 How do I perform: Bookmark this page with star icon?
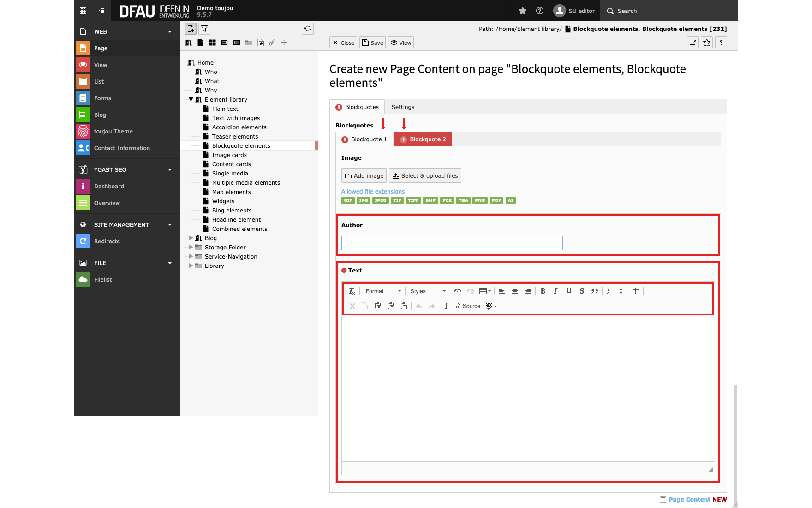point(707,43)
